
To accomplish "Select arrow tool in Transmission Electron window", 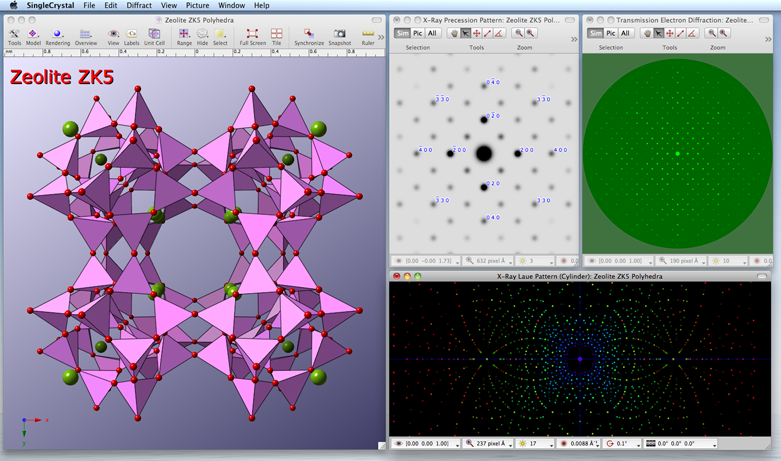I will pos(658,33).
